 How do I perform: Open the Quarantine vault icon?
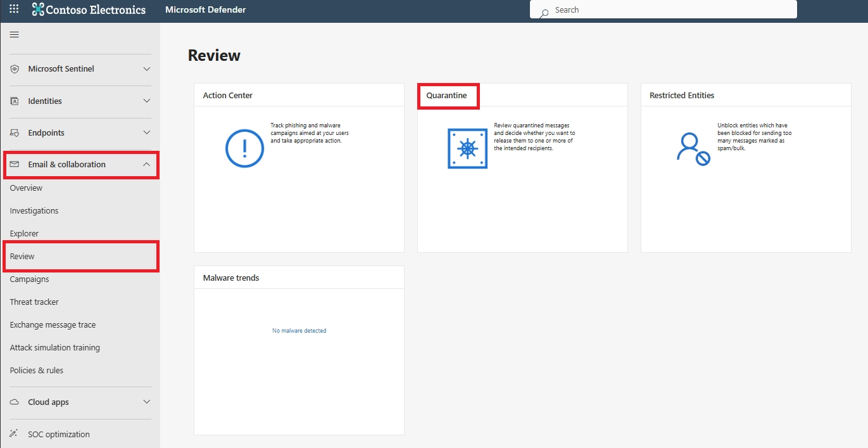(468, 148)
